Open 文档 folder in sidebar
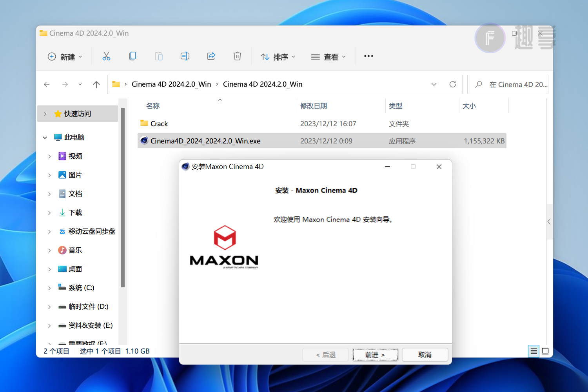The width and height of the screenshot is (588, 392). click(x=75, y=194)
